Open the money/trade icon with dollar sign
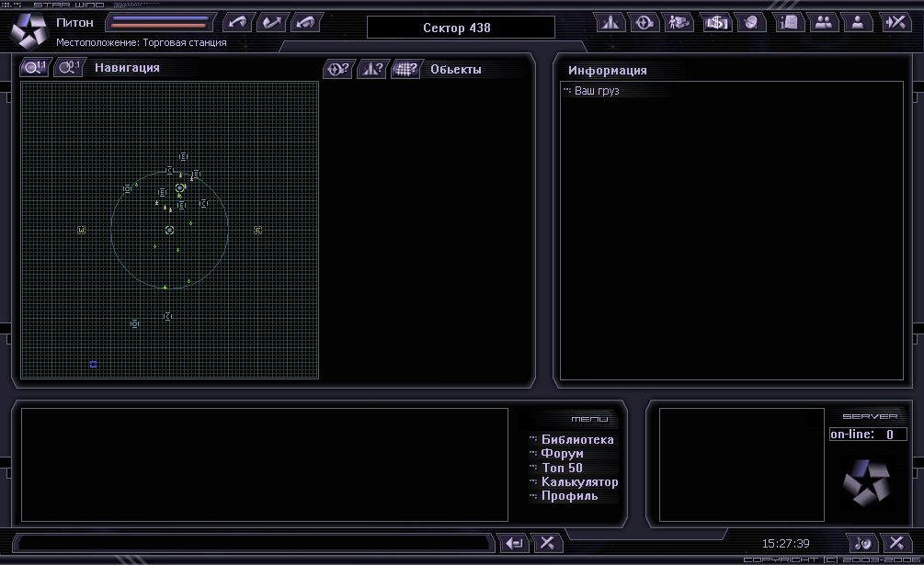This screenshot has height=565, width=924. click(715, 23)
